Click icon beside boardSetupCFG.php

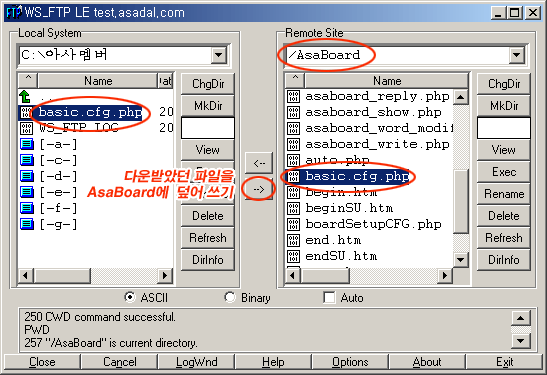[x=293, y=224]
